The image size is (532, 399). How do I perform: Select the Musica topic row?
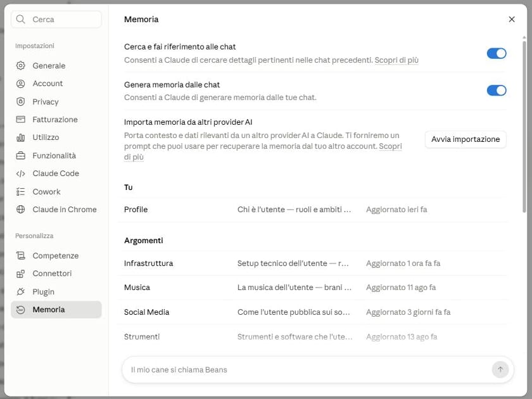(x=312, y=288)
